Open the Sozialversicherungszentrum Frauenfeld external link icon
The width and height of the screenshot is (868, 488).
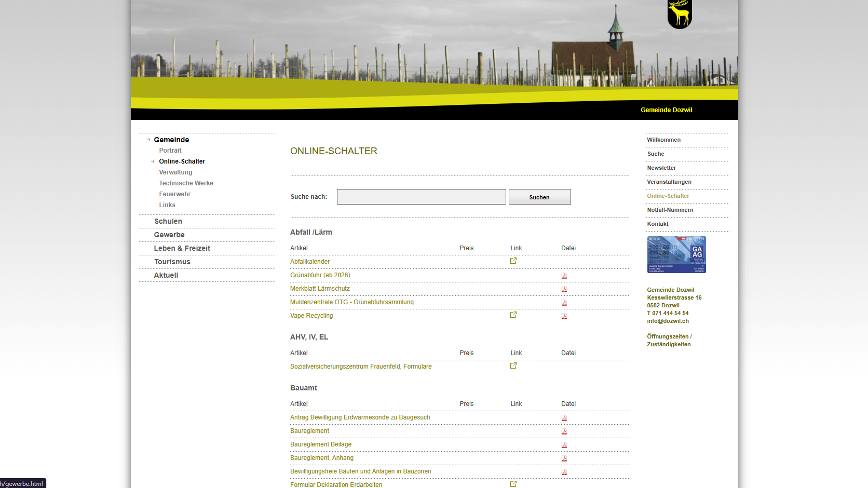(x=513, y=366)
